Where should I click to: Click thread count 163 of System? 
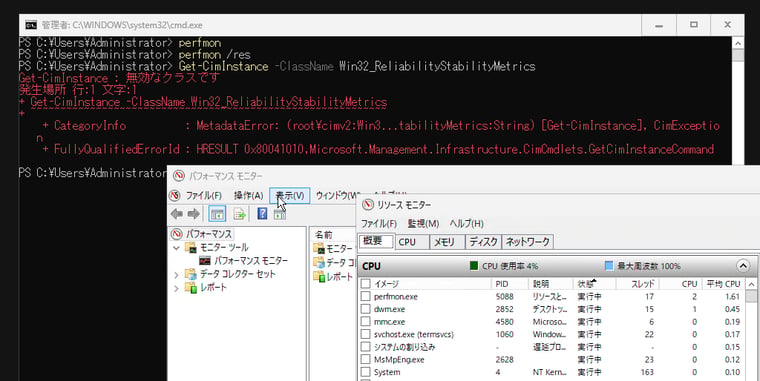[647, 372]
